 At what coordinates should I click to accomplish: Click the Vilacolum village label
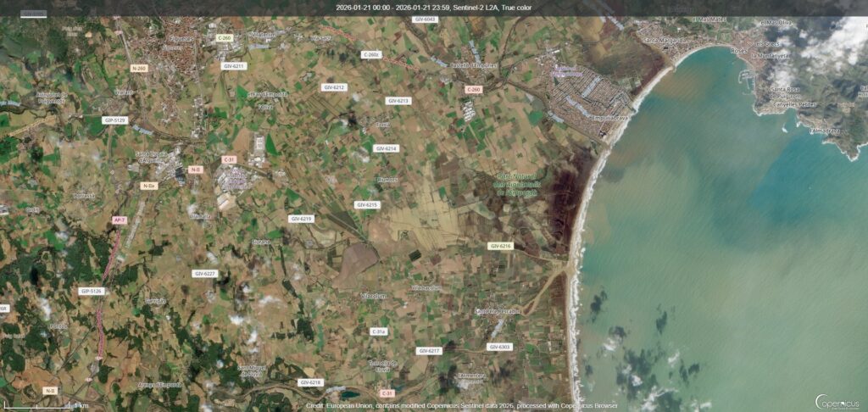[x=374, y=296]
